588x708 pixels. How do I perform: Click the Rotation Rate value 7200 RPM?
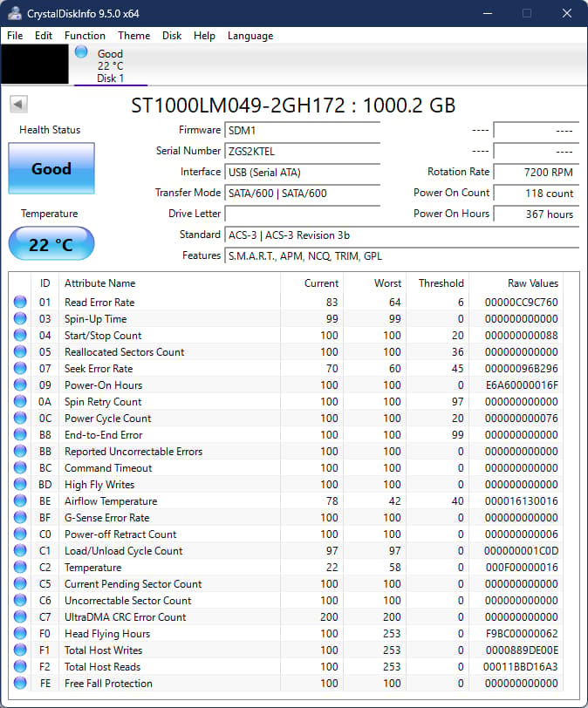point(536,173)
